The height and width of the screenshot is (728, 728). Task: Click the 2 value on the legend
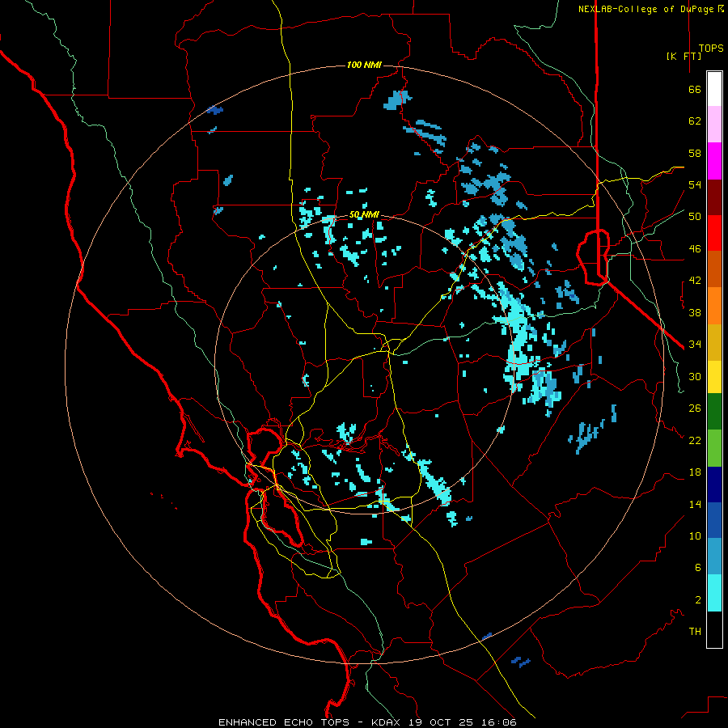[698, 600]
